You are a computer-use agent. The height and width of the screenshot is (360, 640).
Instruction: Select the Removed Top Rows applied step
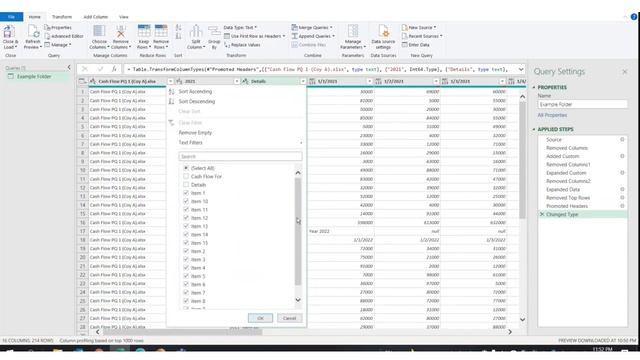[568, 198]
